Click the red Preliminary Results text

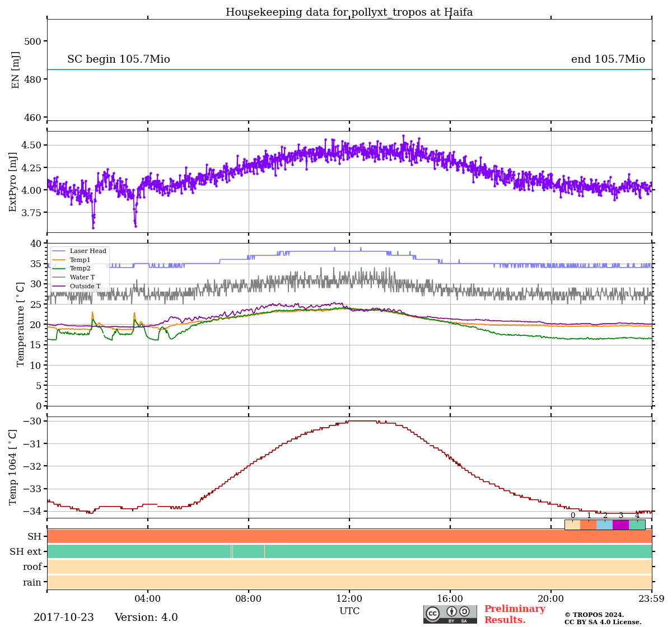[x=514, y=614]
